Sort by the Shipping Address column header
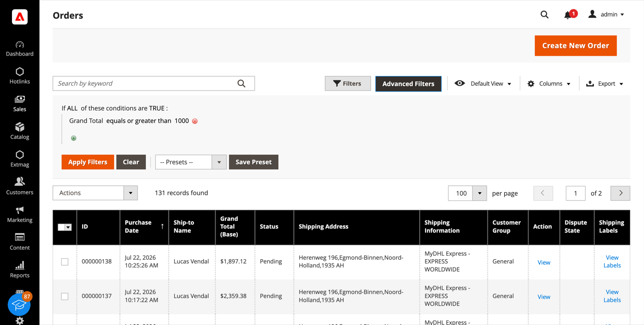Image resolution: width=644 pixels, height=325 pixels. pyautogui.click(x=356, y=227)
